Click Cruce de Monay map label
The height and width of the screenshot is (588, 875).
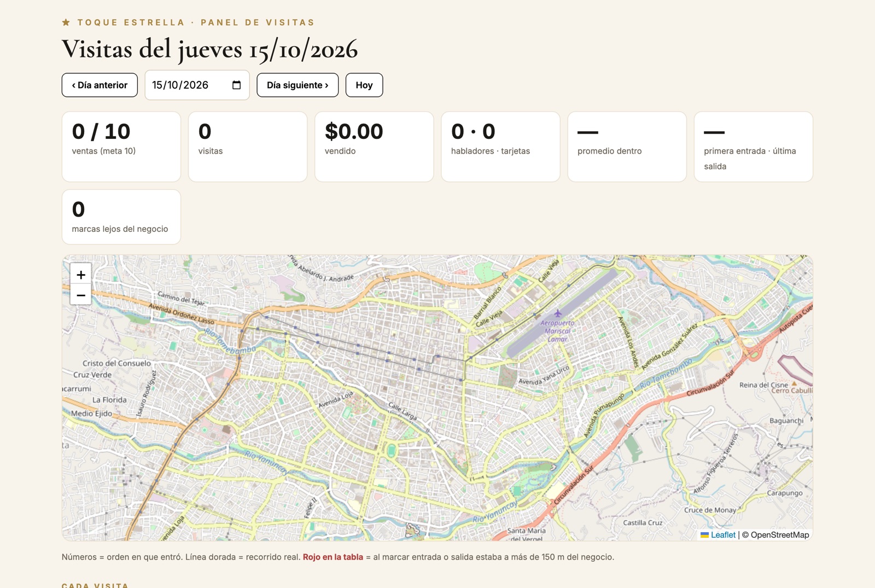click(x=710, y=510)
